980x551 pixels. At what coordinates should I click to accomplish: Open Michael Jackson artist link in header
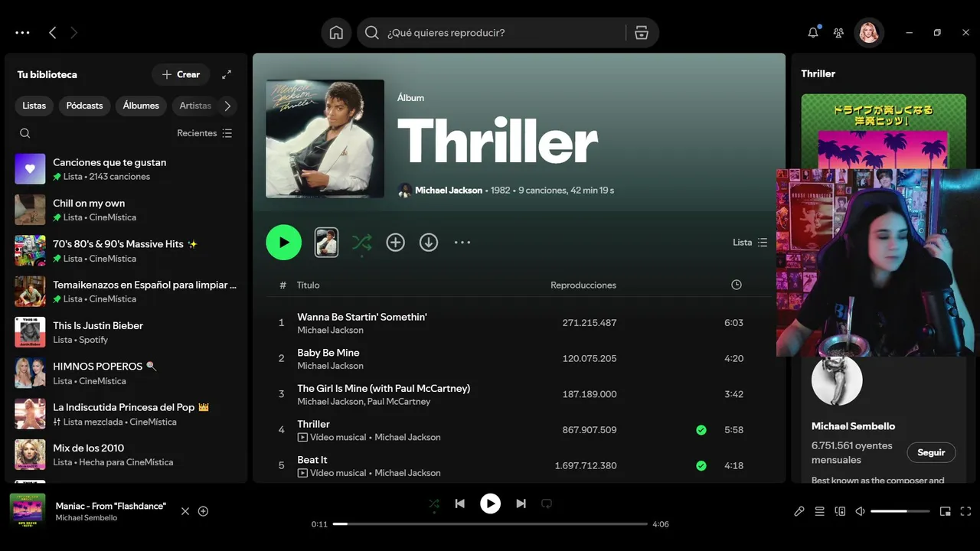coord(449,191)
